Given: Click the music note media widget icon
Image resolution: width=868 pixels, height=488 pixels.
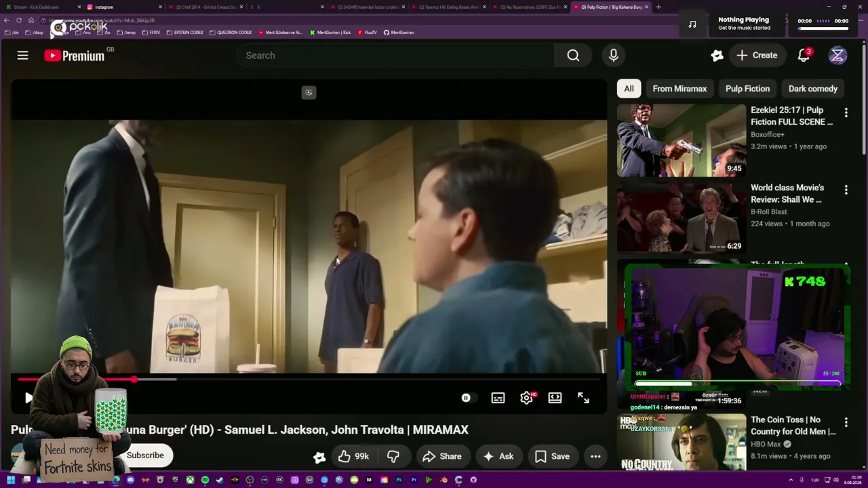Looking at the screenshot, I should pos(692,24).
